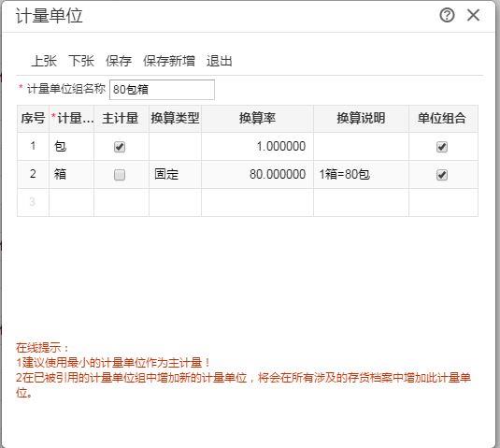The width and height of the screenshot is (500, 448).
Task: Click the 序号 column header
Action: click(x=33, y=119)
